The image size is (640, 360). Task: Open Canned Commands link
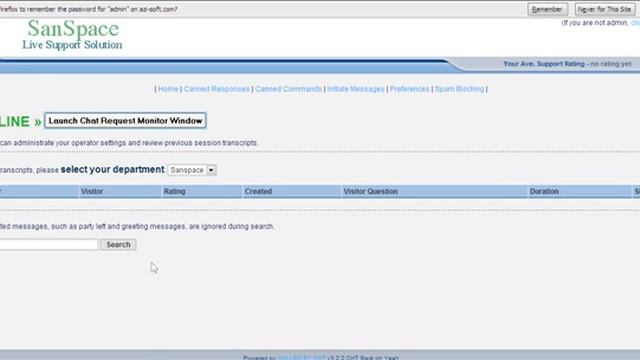[288, 89]
